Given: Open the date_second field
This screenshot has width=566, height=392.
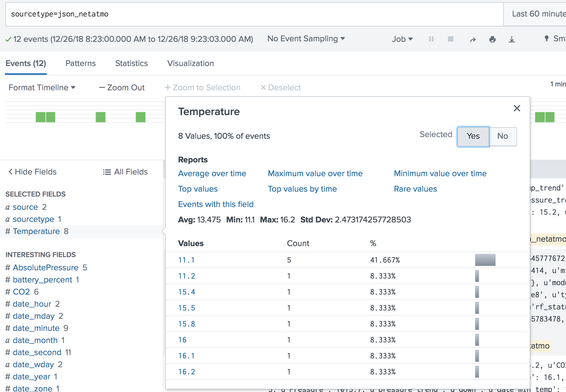Looking at the screenshot, I should pyautogui.click(x=37, y=352).
